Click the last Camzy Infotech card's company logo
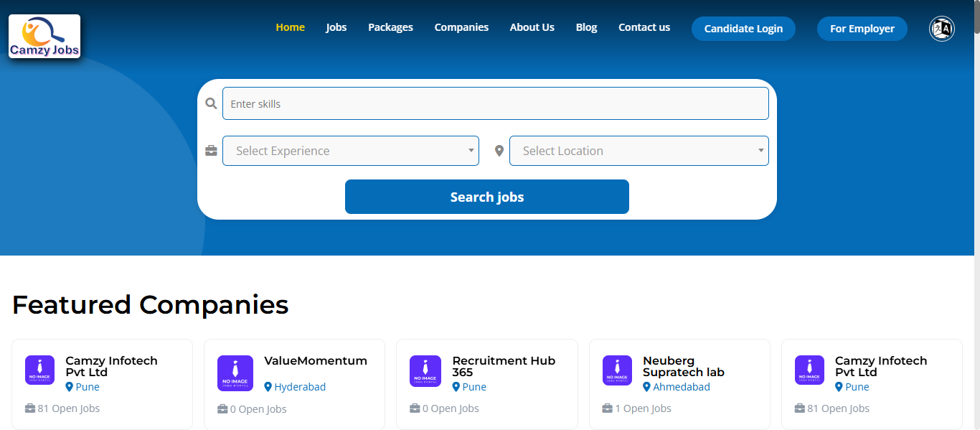Screen dimensions: 980x430 (809, 370)
